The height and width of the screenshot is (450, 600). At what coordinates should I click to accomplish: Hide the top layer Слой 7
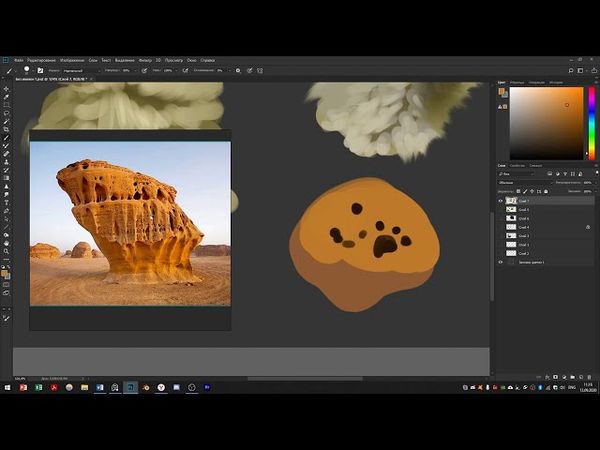tap(501, 201)
